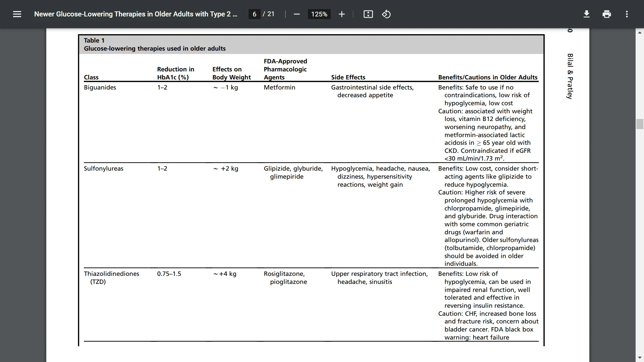Click 'Benefits/Cautions in Older Adults' column header
Screen dimensions: 644x362
[x=488, y=77]
